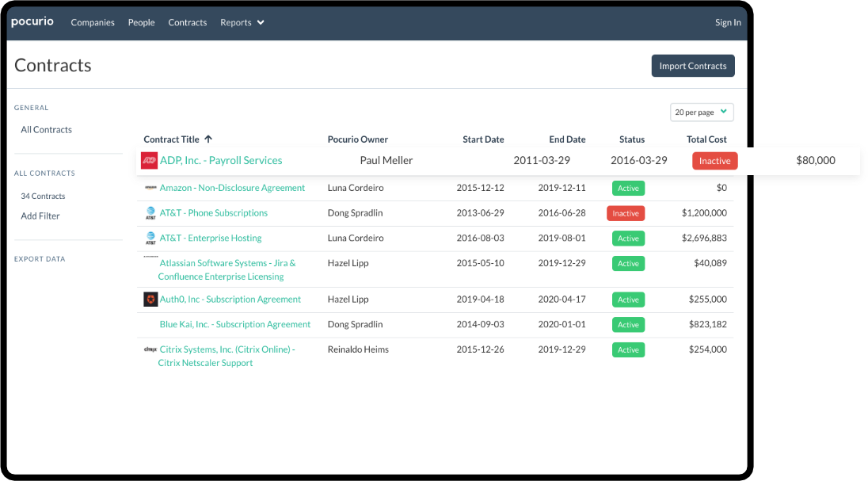Open AT&T - Phone Subscriptions contract
The height and width of the screenshot is (481, 868).
tap(214, 213)
